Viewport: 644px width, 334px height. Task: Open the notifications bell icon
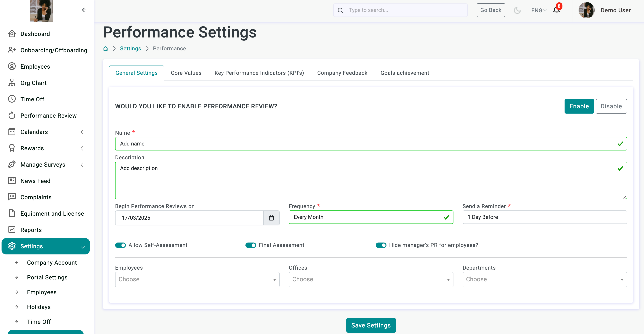[556, 10]
